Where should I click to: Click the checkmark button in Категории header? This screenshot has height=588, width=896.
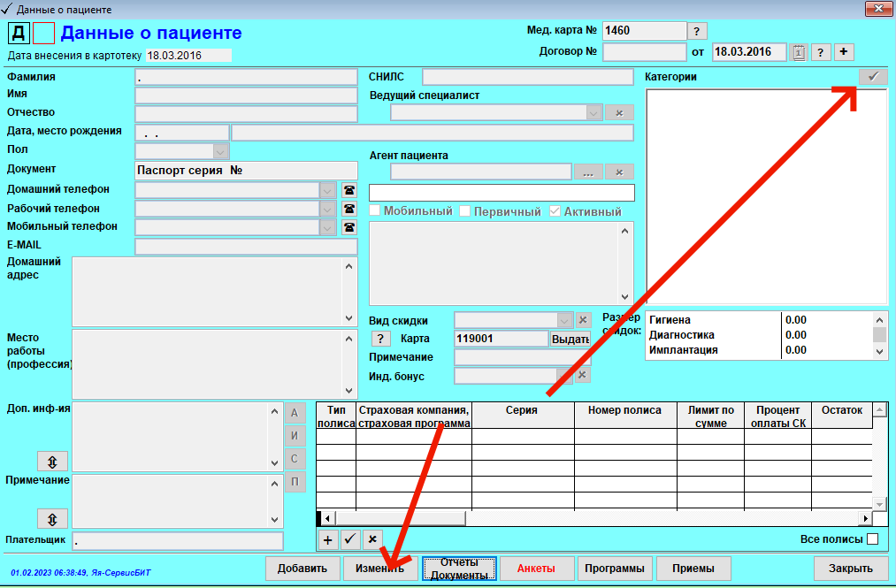pyautogui.click(x=872, y=77)
